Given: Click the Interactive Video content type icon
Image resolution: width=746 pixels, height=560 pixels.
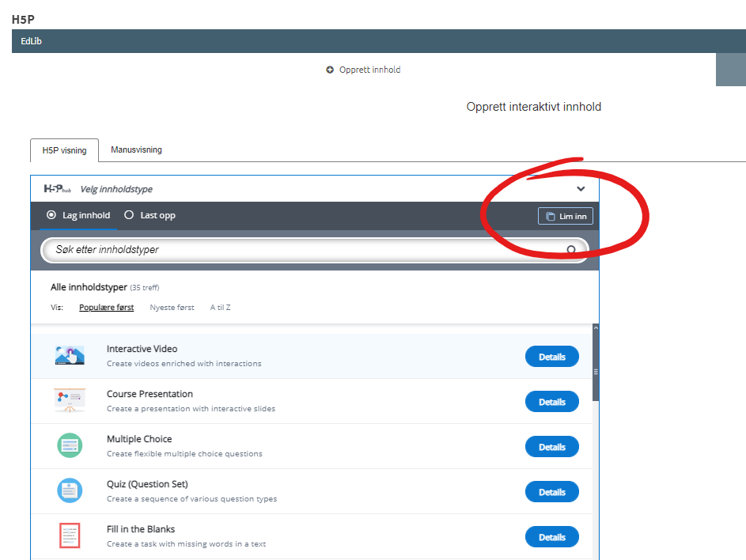Looking at the screenshot, I should click(70, 355).
